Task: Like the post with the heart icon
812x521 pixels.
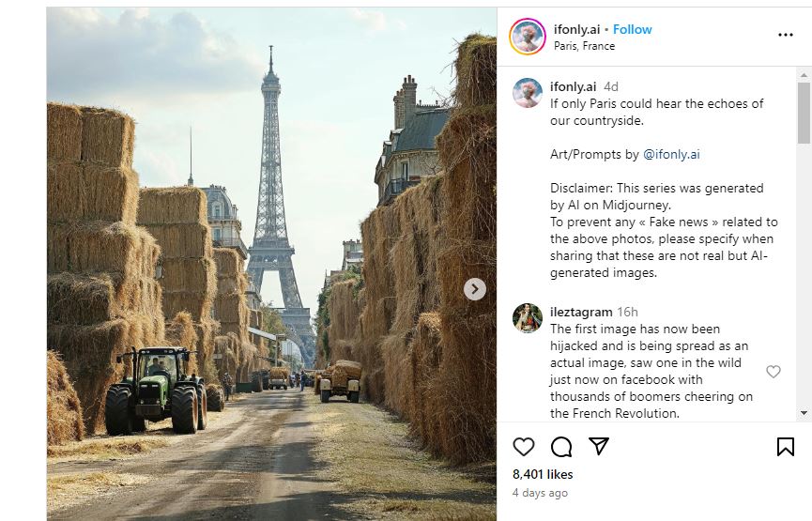Action: click(524, 447)
